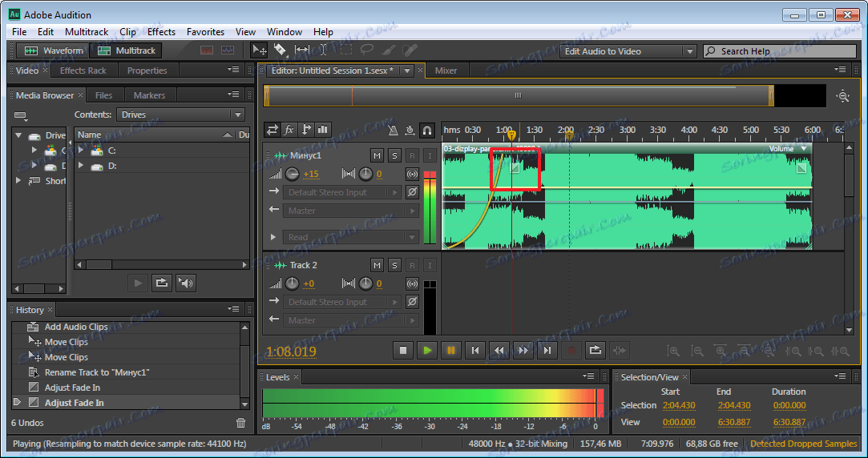Expand the C: drive tree item

coord(81,151)
